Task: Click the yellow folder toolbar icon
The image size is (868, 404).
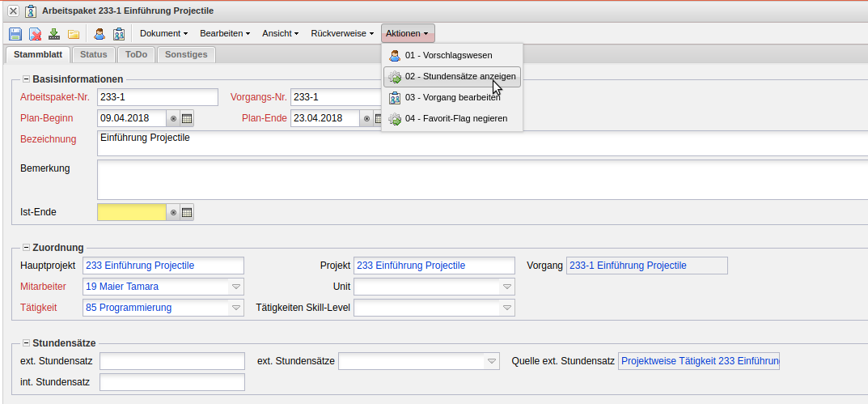Action: coord(74,34)
